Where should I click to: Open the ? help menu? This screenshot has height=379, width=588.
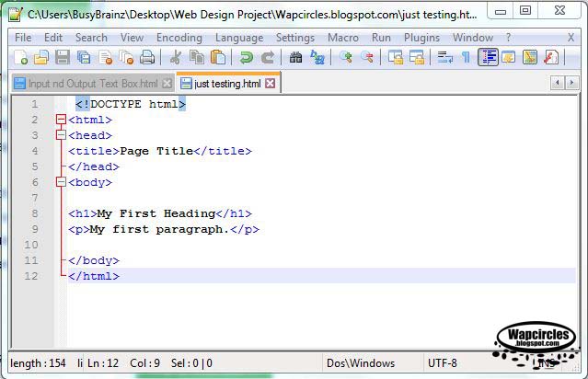click(x=508, y=38)
